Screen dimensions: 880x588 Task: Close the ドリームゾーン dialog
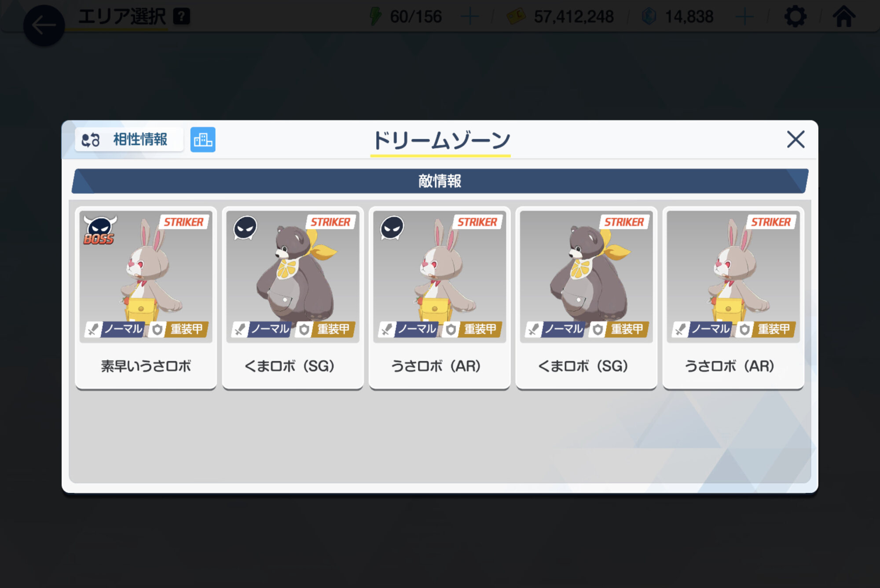tap(796, 140)
